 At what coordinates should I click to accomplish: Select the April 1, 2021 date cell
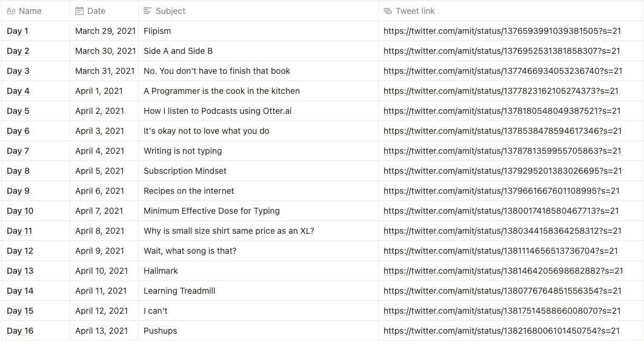click(99, 91)
